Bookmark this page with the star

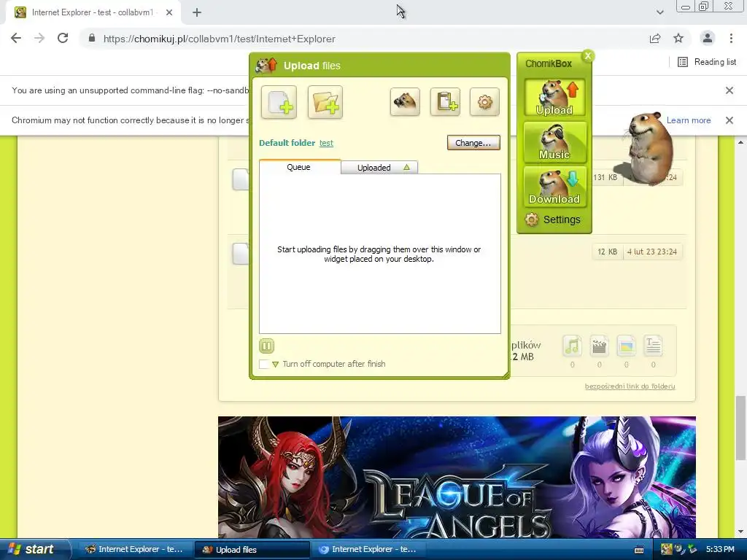pyautogui.click(x=678, y=39)
